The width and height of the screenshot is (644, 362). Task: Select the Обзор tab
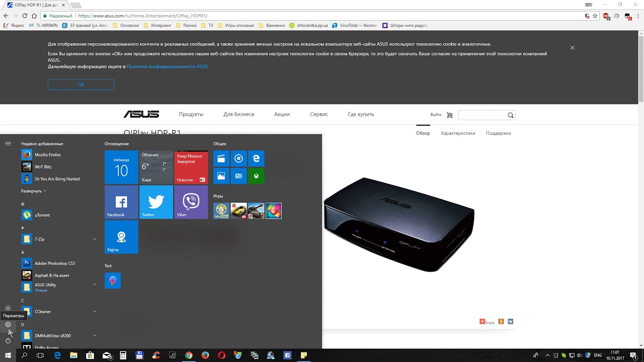423,133
